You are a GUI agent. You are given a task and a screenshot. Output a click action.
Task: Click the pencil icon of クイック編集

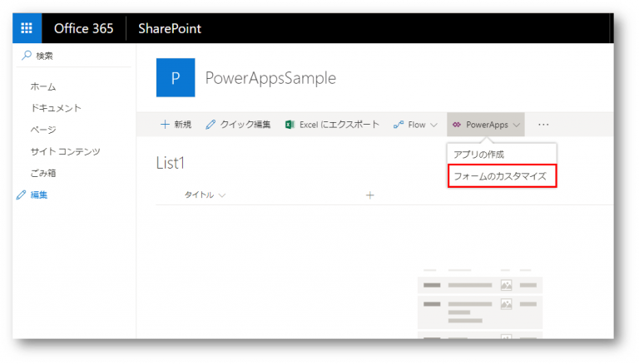coord(211,125)
